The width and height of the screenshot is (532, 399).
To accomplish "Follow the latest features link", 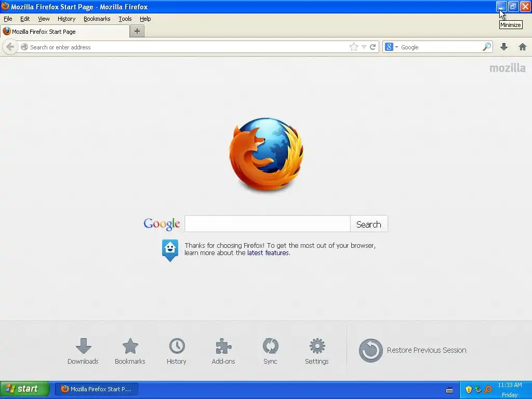I will [x=268, y=253].
